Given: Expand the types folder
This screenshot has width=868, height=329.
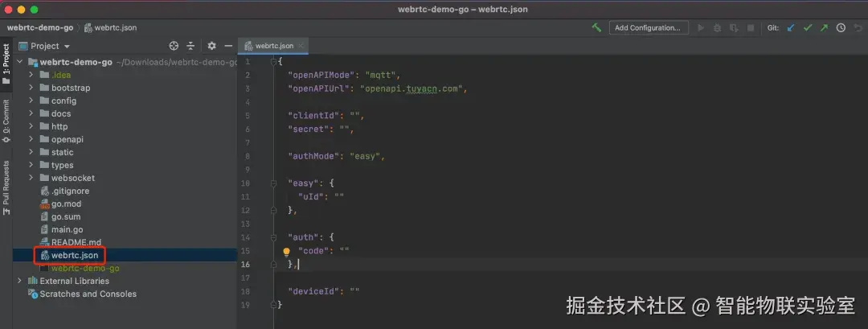Looking at the screenshot, I should point(31,165).
